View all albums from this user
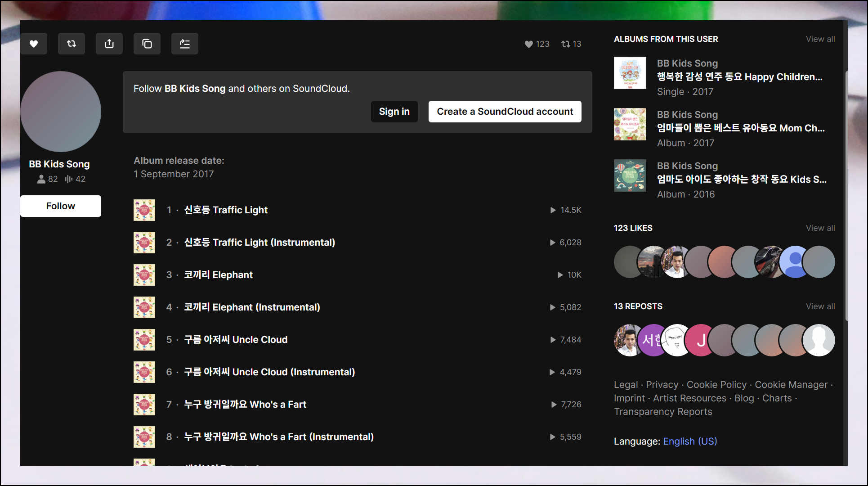The width and height of the screenshot is (868, 486). [820, 39]
